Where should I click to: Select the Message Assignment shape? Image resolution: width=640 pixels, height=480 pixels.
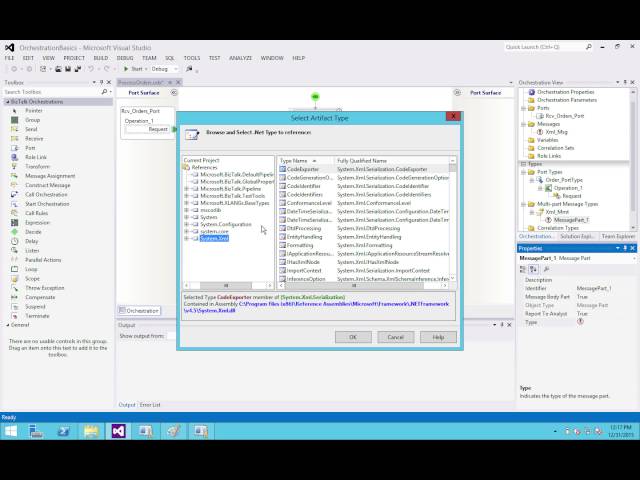click(50, 176)
